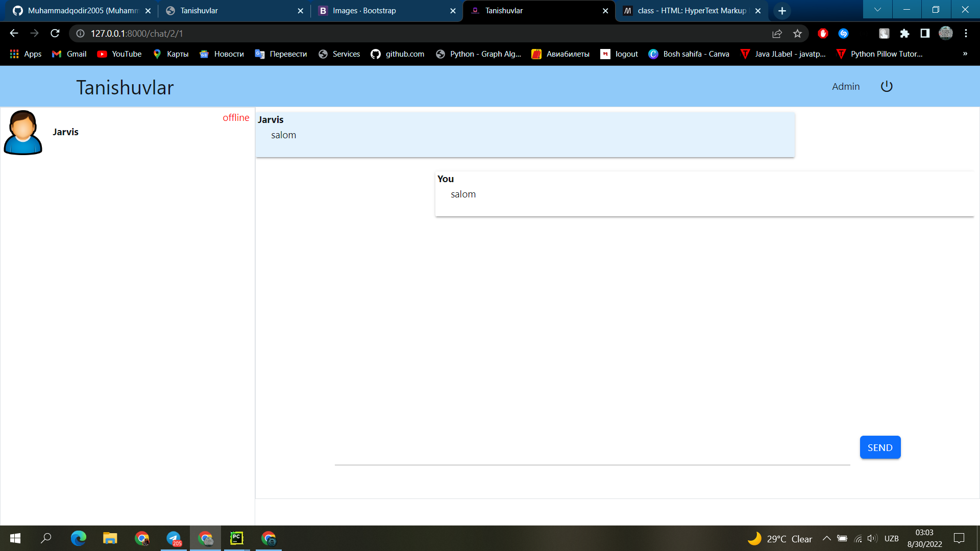This screenshot has width=980, height=551.
Task: Open a new browser tab
Action: point(782,11)
